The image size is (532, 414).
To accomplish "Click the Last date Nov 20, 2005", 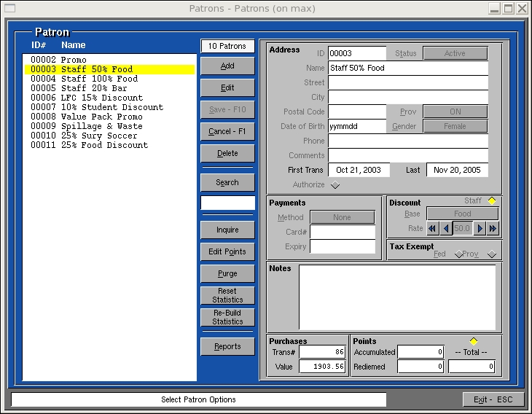I will pos(457,170).
